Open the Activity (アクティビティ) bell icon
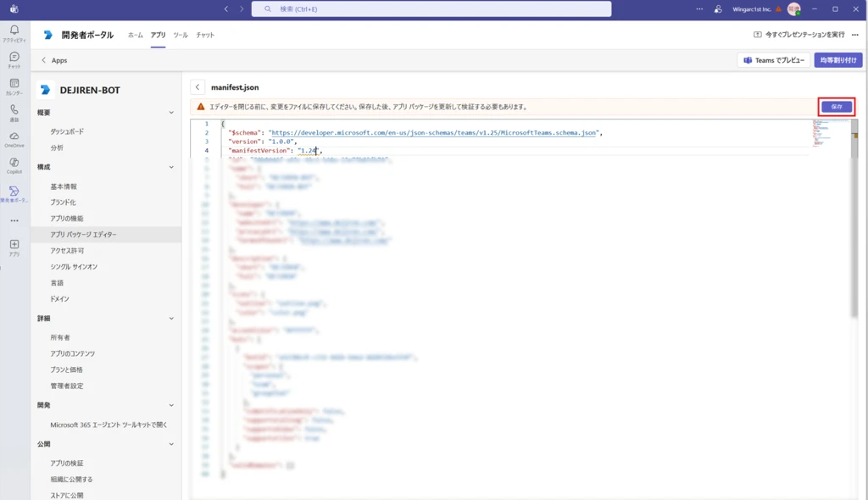 [x=14, y=31]
